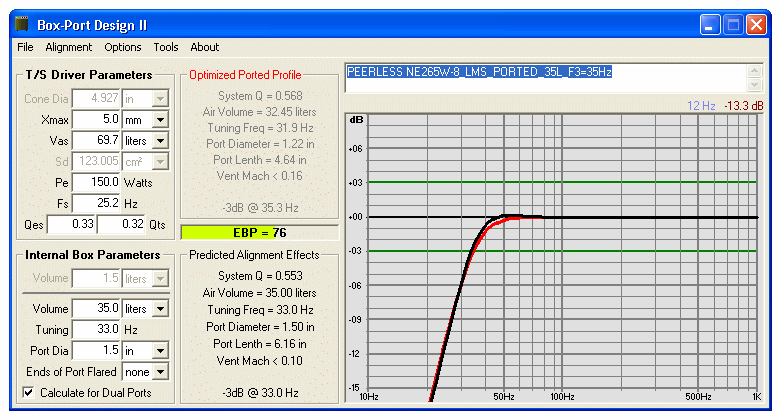Click the Tuning 33.0 Hz field

tap(97, 329)
